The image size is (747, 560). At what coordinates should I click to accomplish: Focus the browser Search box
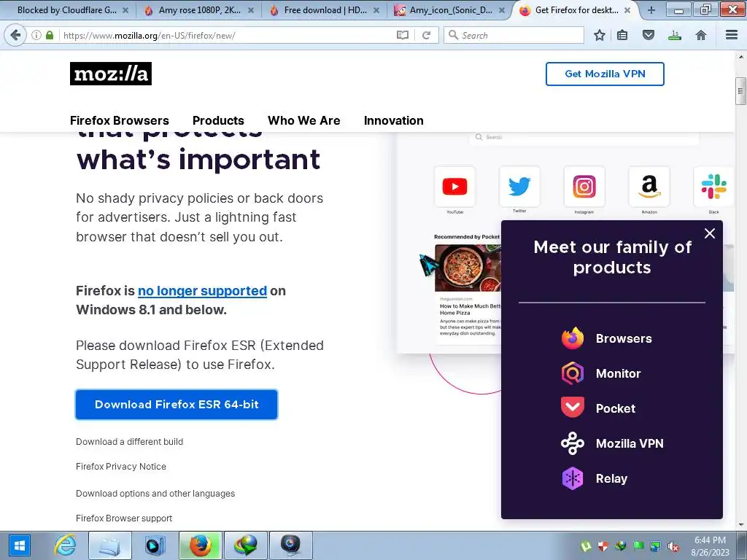(x=514, y=35)
